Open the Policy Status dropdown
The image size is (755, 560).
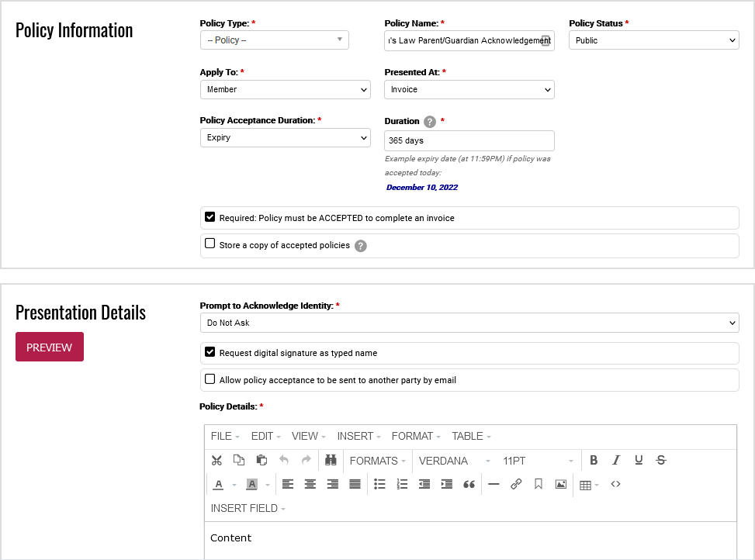[x=653, y=40]
